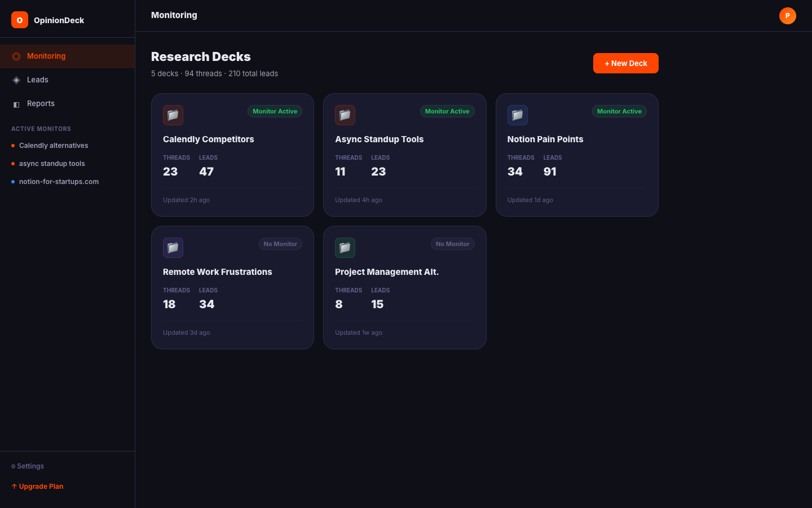Click the New Deck button
This screenshot has height=508, width=812.
[x=626, y=63]
